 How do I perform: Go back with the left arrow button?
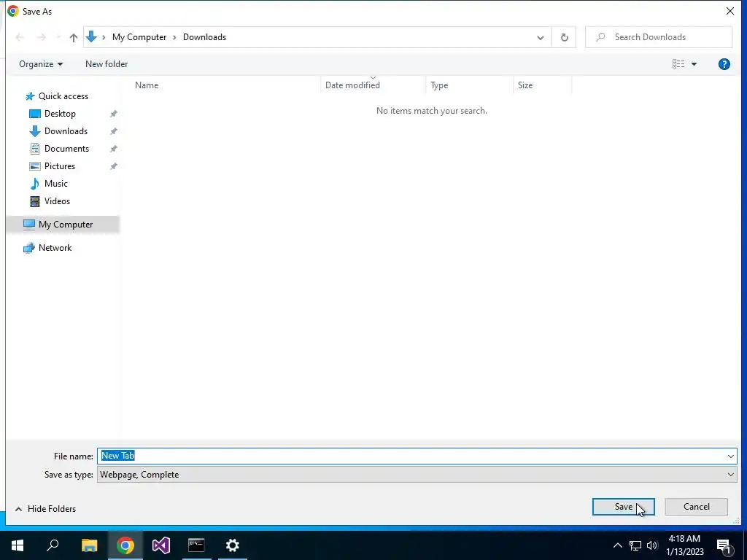(x=20, y=37)
